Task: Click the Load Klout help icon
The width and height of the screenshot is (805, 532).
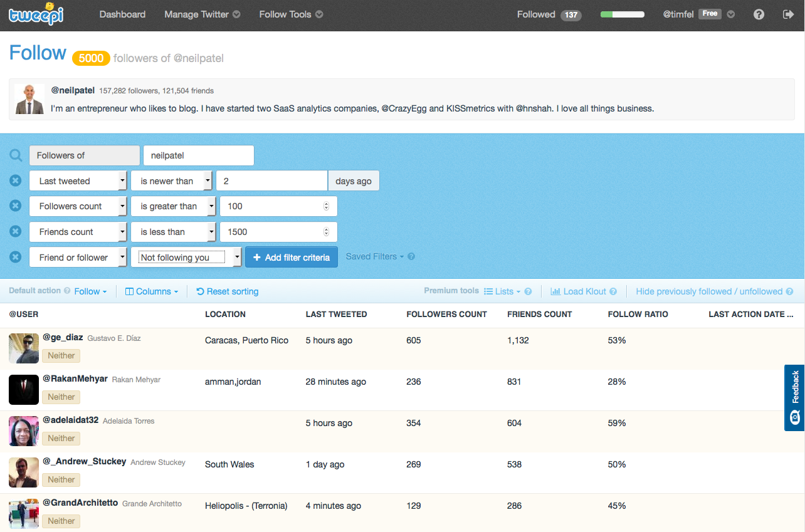Action: [x=613, y=291]
